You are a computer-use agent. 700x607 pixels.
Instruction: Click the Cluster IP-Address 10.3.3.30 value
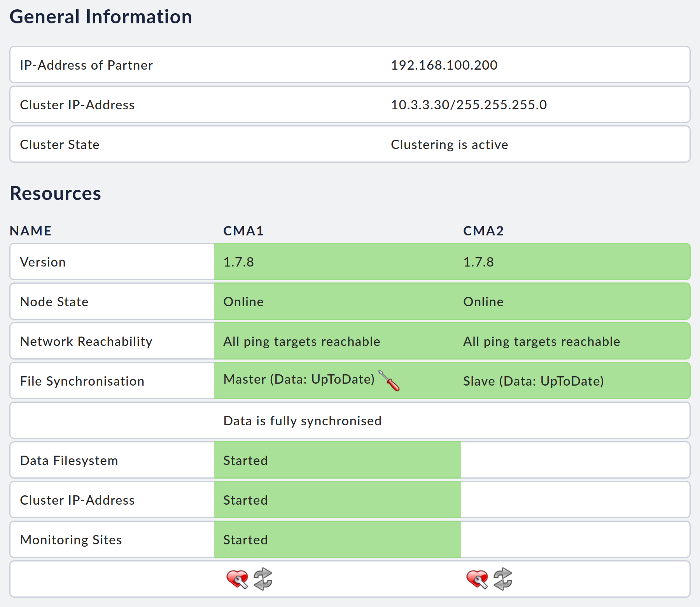469,104
